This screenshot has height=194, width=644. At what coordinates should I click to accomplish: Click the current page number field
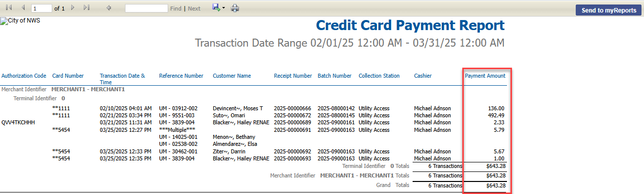pyautogui.click(x=42, y=9)
